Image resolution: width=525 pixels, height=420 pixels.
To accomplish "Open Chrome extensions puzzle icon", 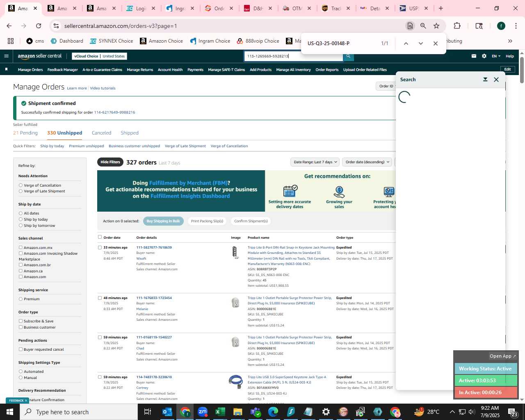I will pyautogui.click(x=457, y=26).
